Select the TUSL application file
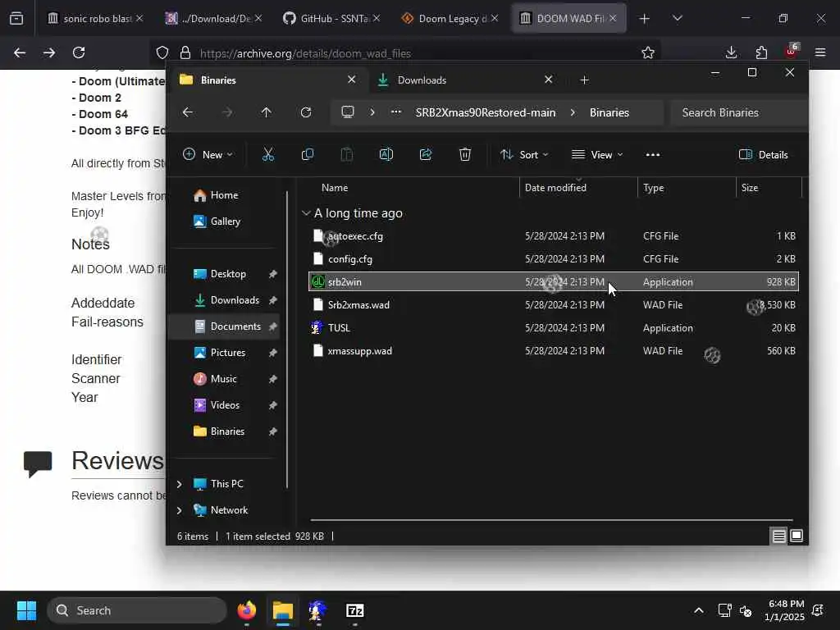This screenshot has width=840, height=630. pos(554,328)
